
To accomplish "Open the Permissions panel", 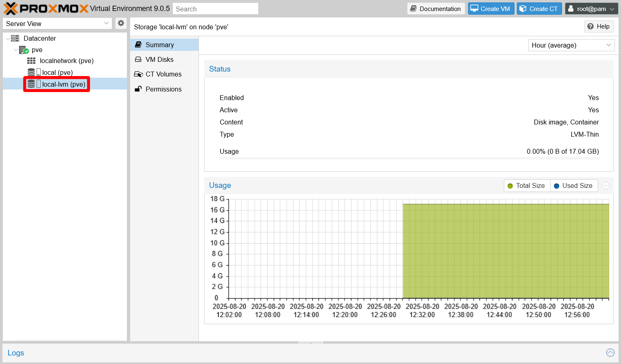I will (163, 89).
